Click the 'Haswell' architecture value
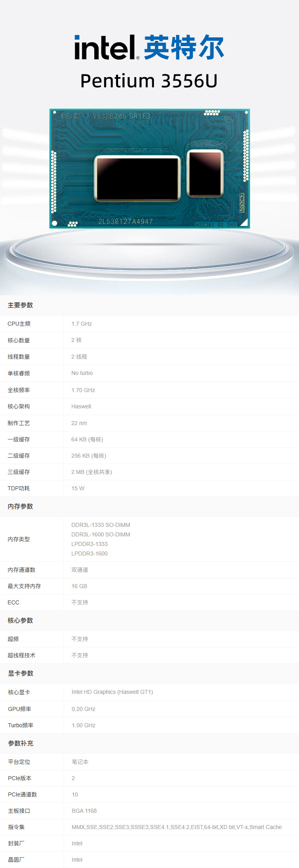 point(81,406)
